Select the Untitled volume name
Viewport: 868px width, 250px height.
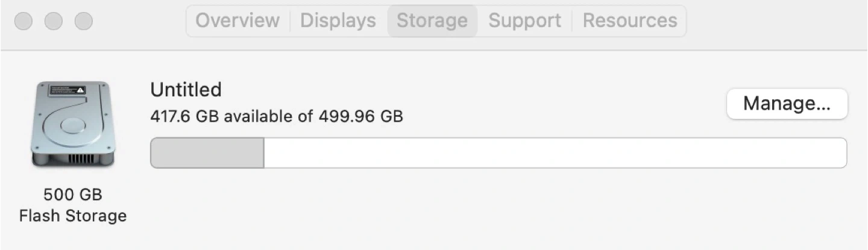(x=186, y=90)
